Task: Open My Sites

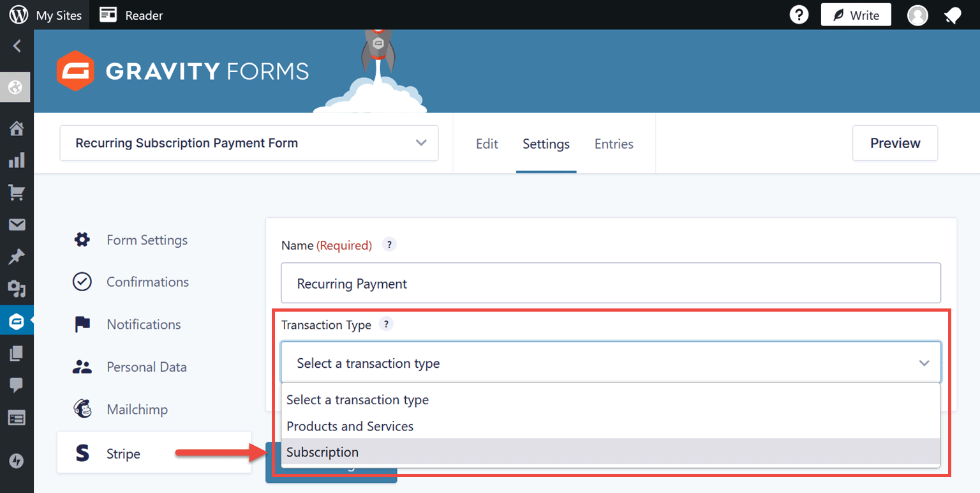Action: pyautogui.click(x=59, y=15)
